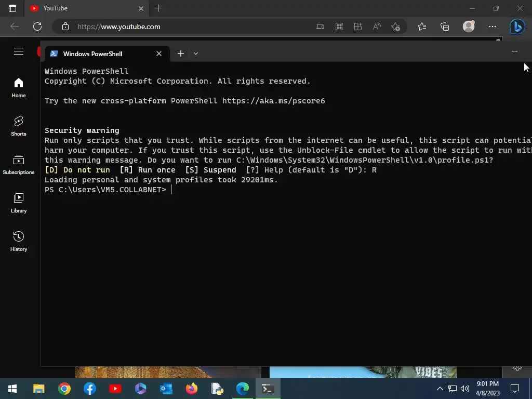Image resolution: width=532 pixels, height=399 pixels.
Task: Open Outlook from taskbar
Action: click(166, 389)
